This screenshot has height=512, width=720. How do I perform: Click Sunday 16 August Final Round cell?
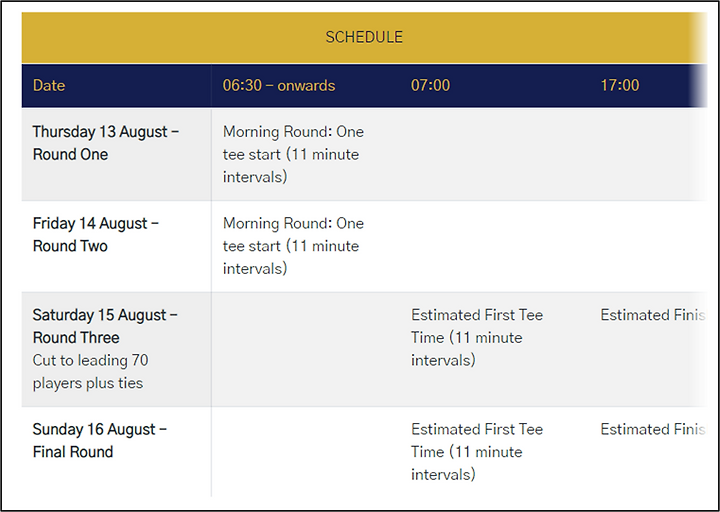pyautogui.click(x=117, y=452)
